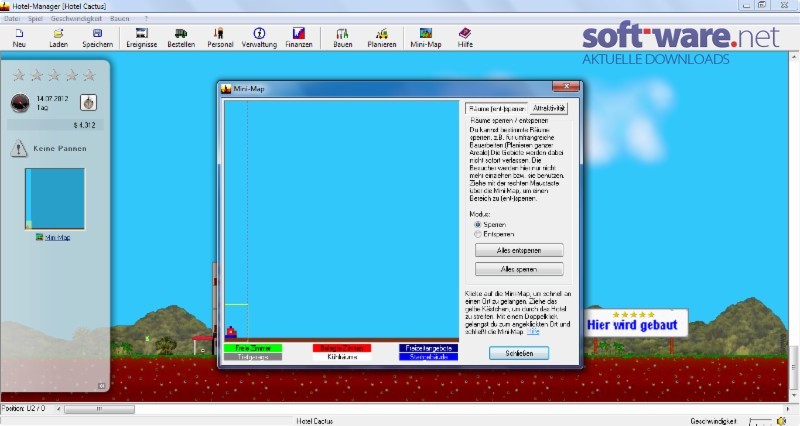The width and height of the screenshot is (800, 426).
Task: Switch to the Attraktivität tab
Action: pyautogui.click(x=548, y=109)
